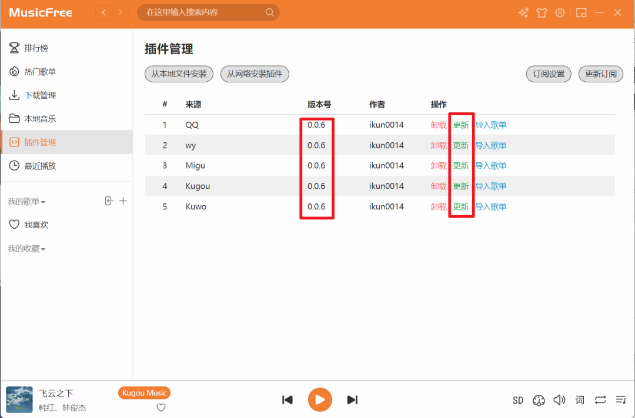Viewport: 635px width, 418px height.
Task: Open the SD quality selector
Action: [x=518, y=400]
